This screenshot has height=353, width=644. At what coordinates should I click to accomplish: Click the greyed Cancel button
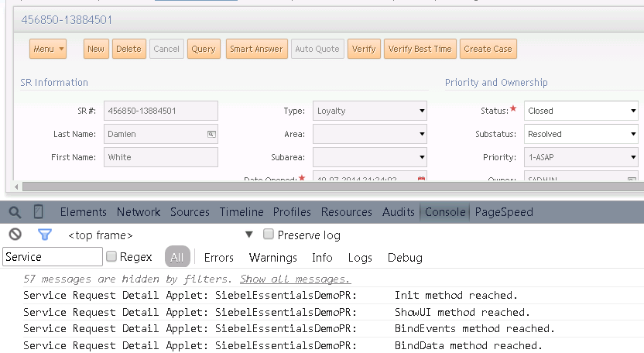(166, 49)
